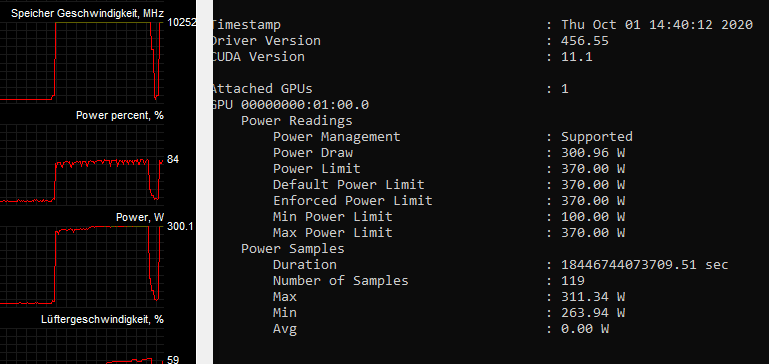Screen dimensions: 769x364
Task: Click the CUDA Version 11.1 value
Action: click(576, 57)
